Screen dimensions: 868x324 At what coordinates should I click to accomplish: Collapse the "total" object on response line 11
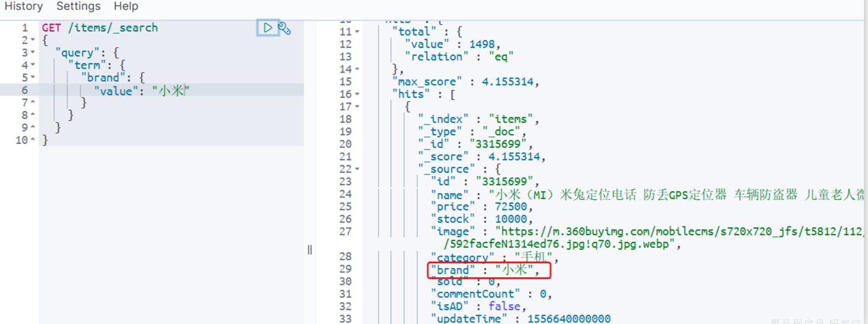tap(357, 32)
